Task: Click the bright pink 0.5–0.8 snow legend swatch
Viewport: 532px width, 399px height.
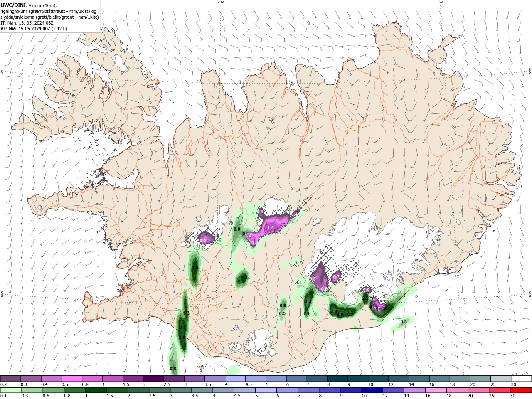Action: point(71,378)
